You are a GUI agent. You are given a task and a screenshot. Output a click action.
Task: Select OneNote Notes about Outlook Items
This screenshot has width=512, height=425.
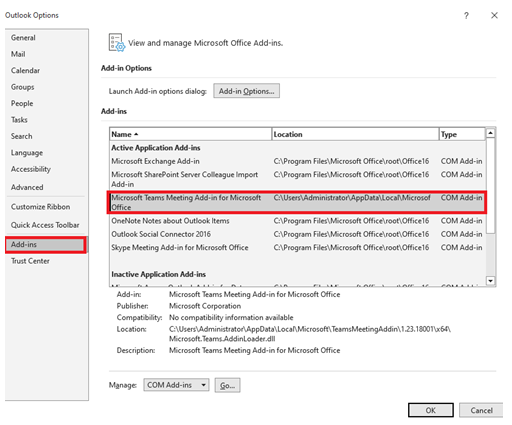[x=297, y=221]
